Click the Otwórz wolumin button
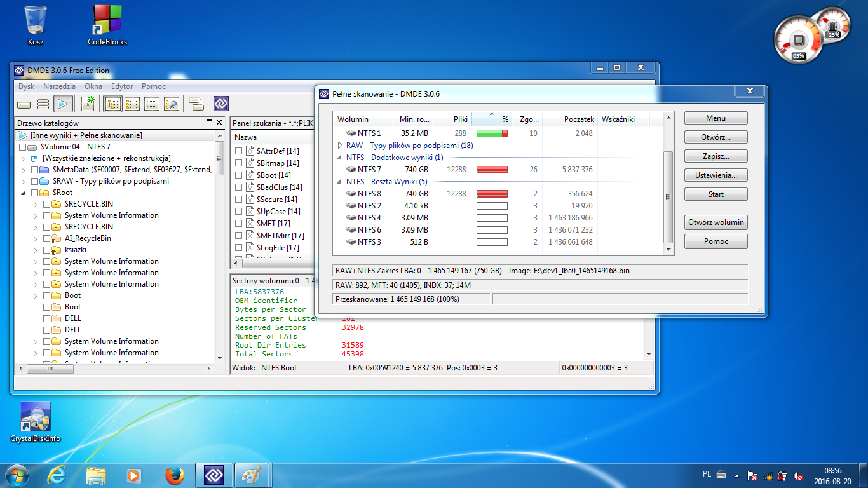 click(716, 222)
